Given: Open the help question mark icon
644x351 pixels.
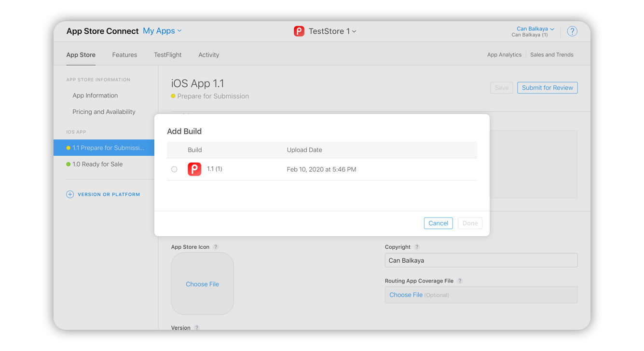Looking at the screenshot, I should [x=572, y=31].
